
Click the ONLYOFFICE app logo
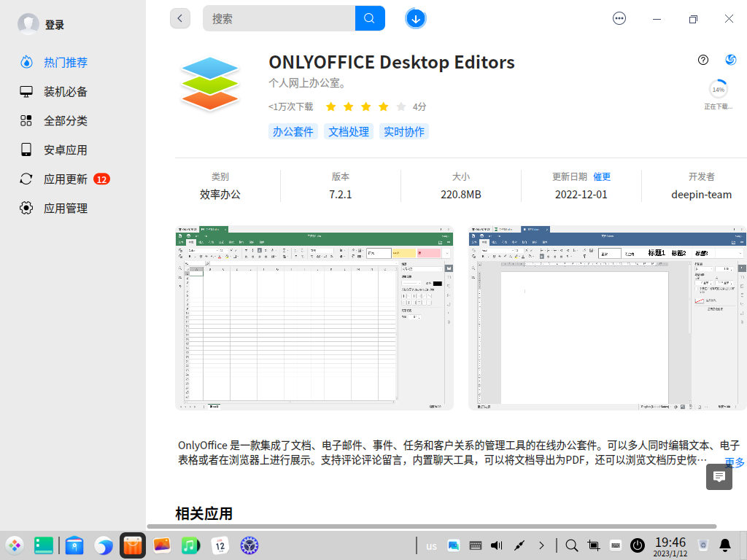pos(209,84)
